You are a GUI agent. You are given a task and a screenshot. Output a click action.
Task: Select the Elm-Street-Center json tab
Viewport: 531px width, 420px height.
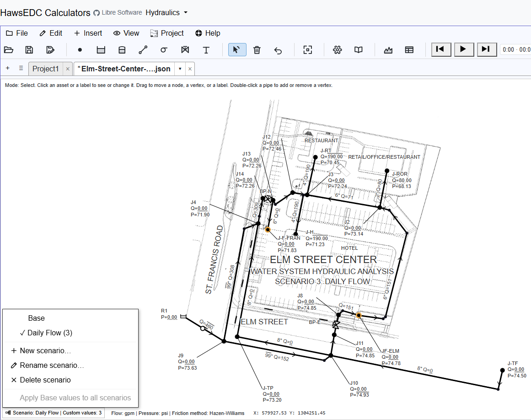pyautogui.click(x=124, y=69)
